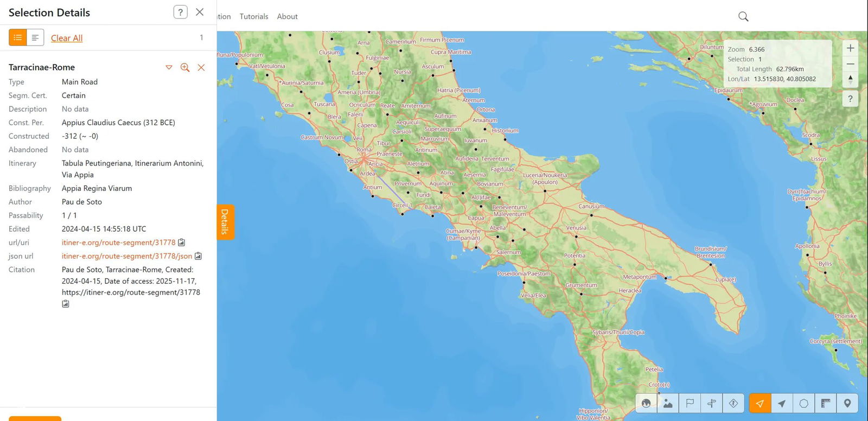Open the About menu

(x=287, y=17)
